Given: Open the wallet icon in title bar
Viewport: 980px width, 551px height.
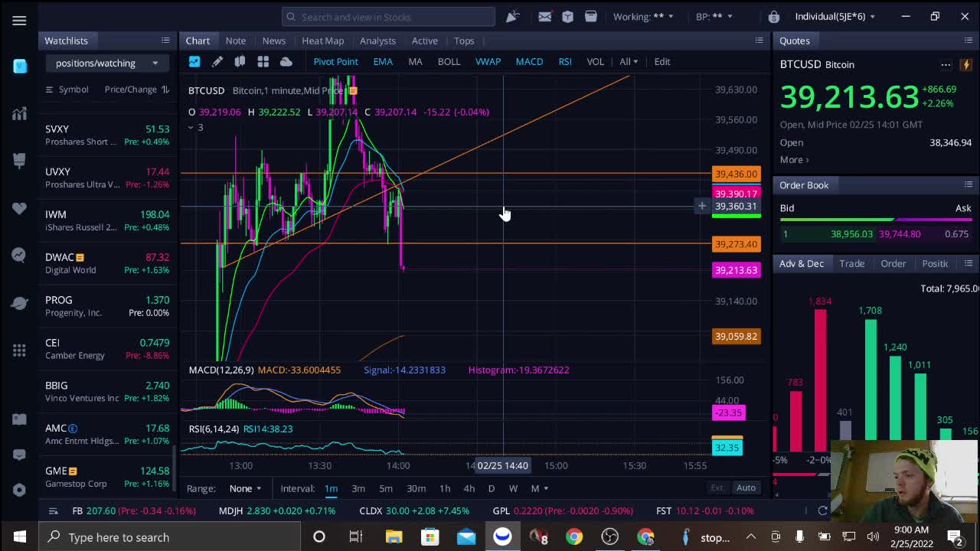Looking at the screenshot, I should tap(590, 16).
